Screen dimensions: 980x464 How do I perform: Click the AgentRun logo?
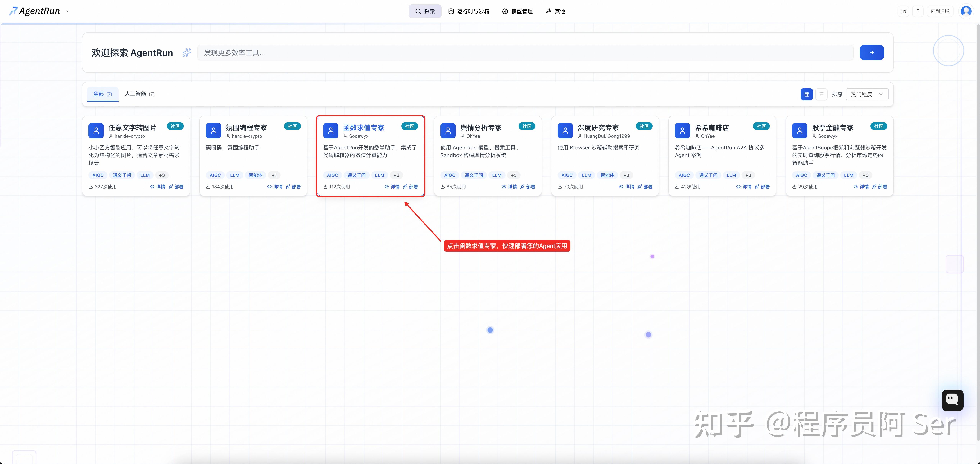(34, 11)
